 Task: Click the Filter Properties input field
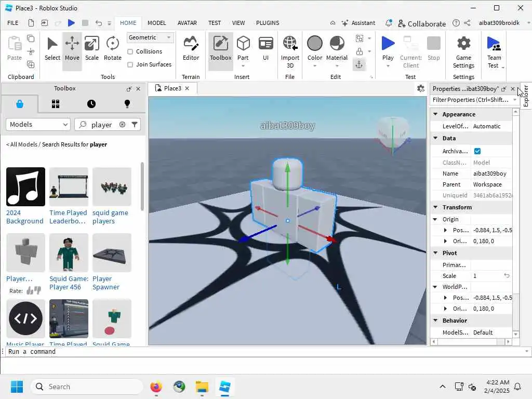pos(471,100)
